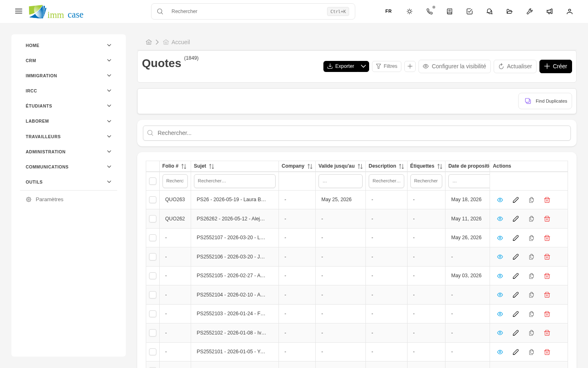Screen dimensions: 588x368
Task: Expand the ADMINISTRATION sidebar section
Action: click(69, 152)
